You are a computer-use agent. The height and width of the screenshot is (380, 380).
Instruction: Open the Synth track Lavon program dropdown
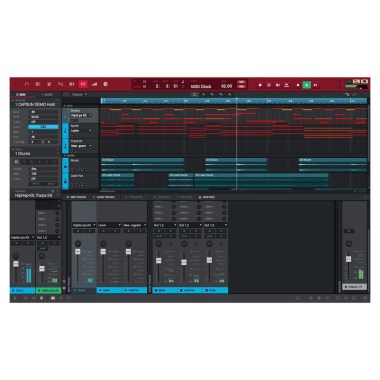(81, 131)
